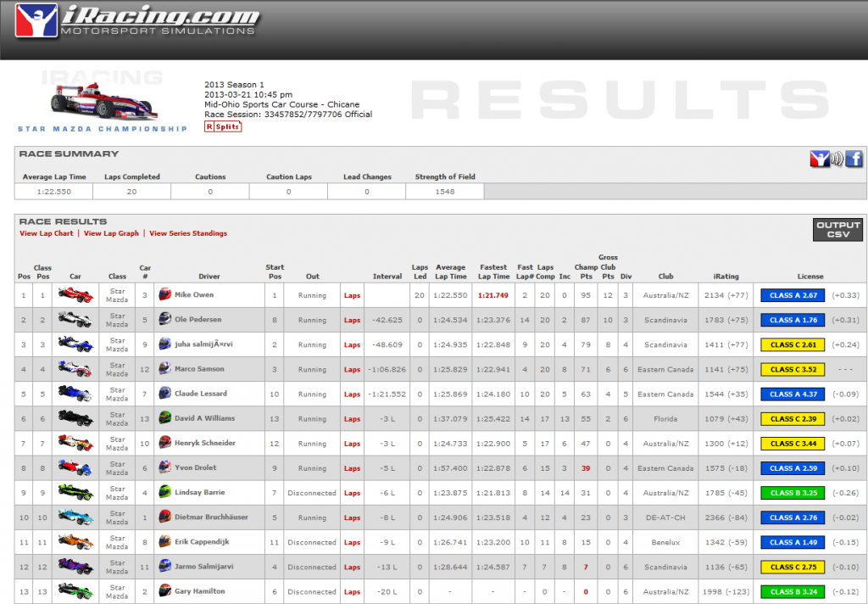This screenshot has width=868, height=604.
Task: Click the iRacing.com logo in the header
Action: point(137,21)
